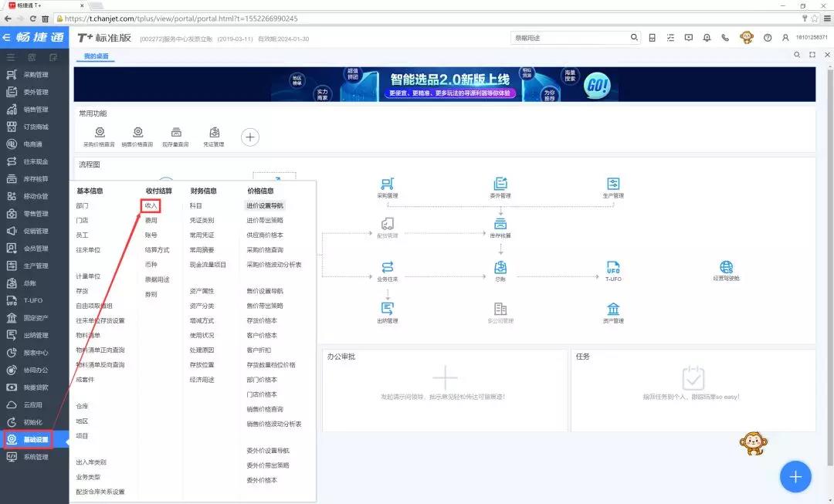Open 出纳管理 in the left sidebar
834x504 pixels.
pos(35,336)
